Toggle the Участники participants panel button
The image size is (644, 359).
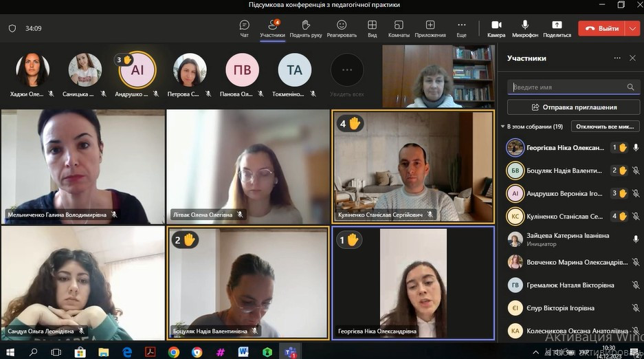(x=272, y=28)
